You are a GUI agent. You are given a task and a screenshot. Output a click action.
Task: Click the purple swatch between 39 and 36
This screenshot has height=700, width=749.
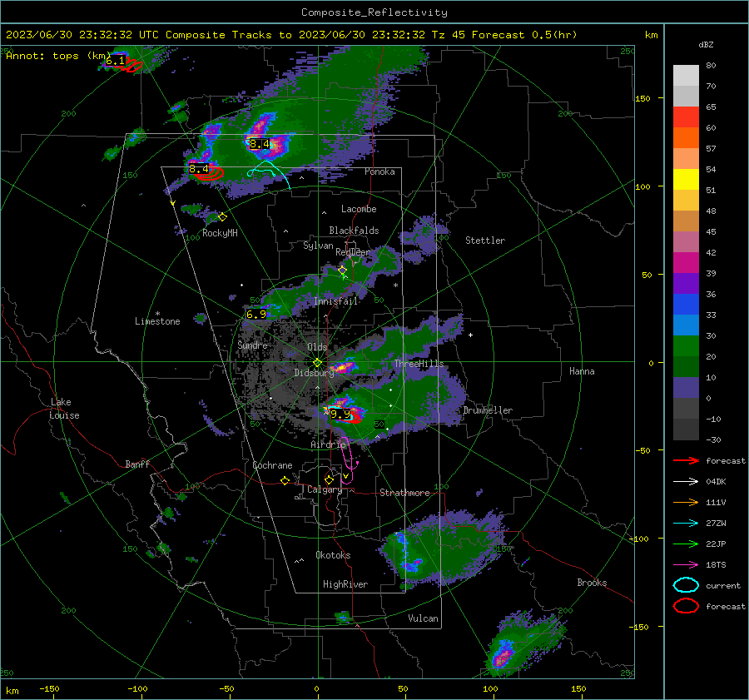(x=686, y=283)
